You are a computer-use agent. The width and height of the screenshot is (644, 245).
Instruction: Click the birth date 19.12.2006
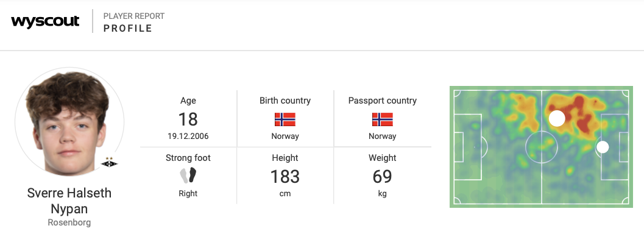tap(188, 137)
